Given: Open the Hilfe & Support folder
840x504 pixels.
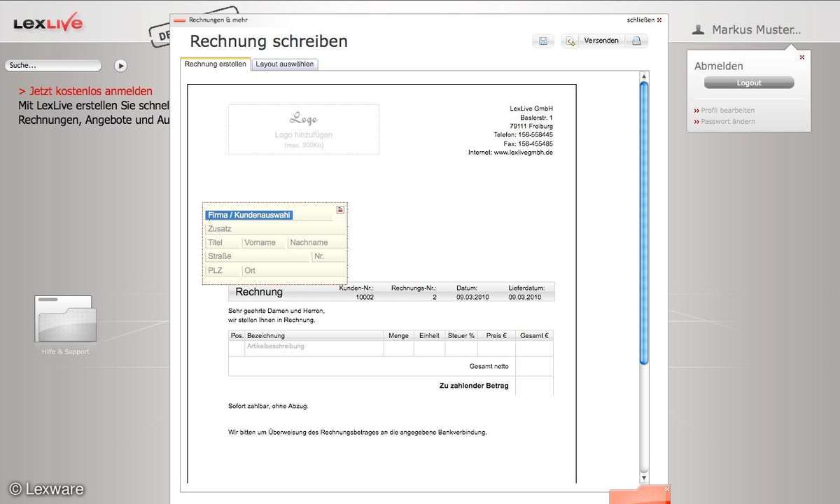Looking at the screenshot, I should [65, 321].
